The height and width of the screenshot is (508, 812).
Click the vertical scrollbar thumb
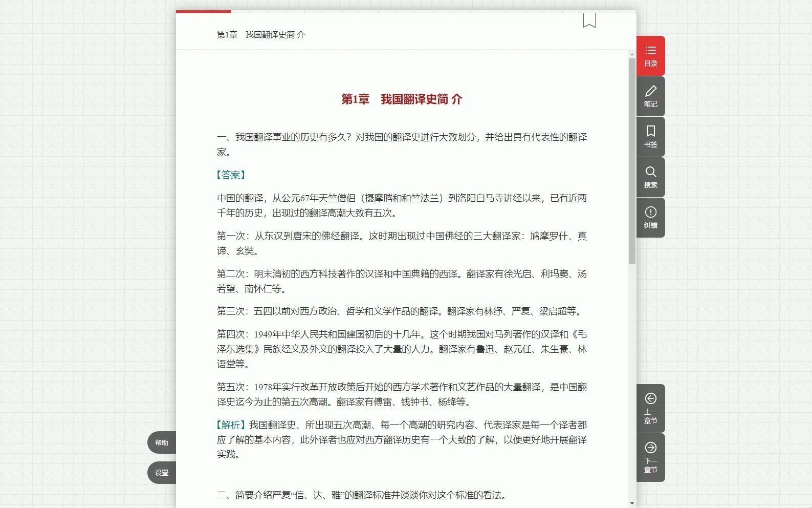coord(632,161)
